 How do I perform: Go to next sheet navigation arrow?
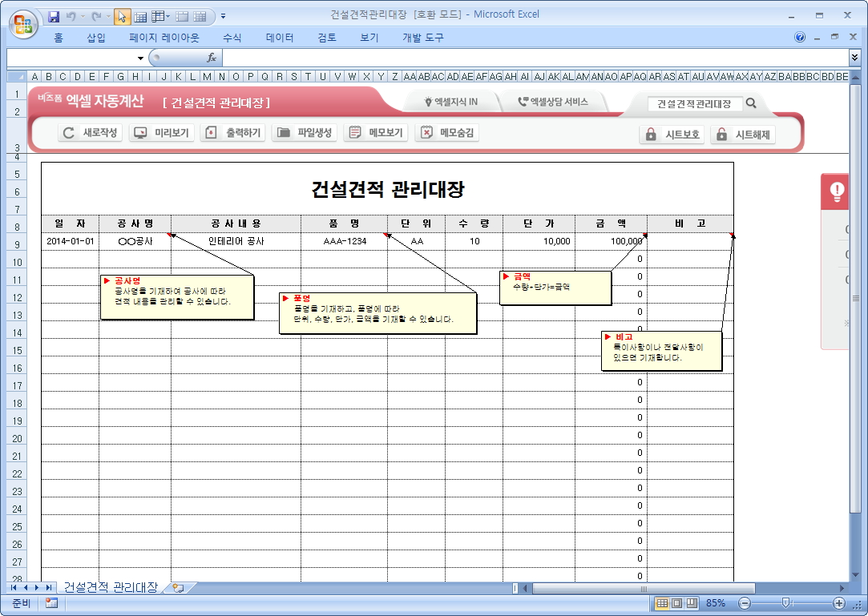point(37,588)
